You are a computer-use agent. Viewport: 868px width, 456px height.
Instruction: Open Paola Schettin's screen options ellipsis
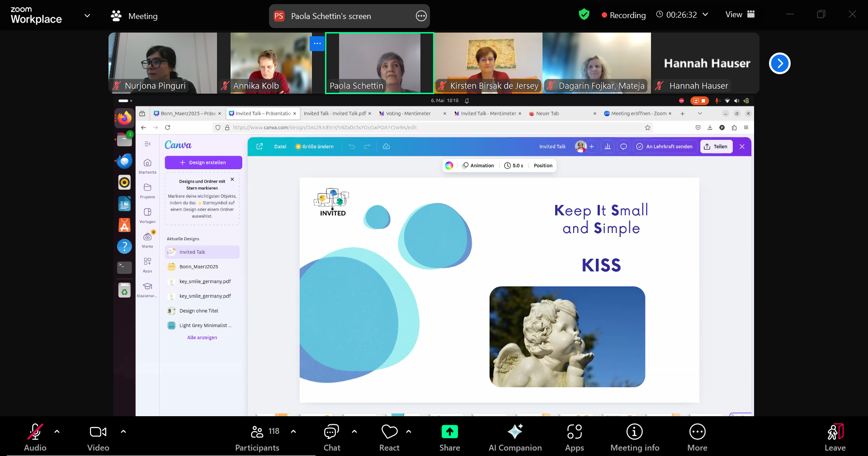point(421,16)
